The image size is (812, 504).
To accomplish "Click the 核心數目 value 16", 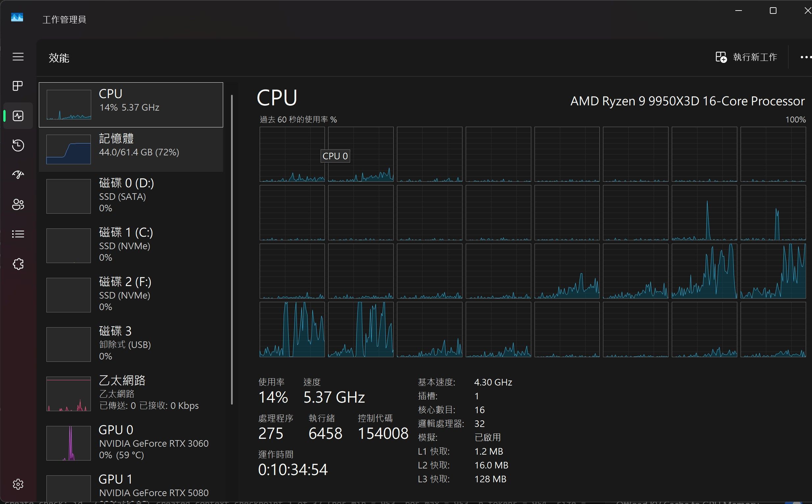I will click(x=480, y=410).
